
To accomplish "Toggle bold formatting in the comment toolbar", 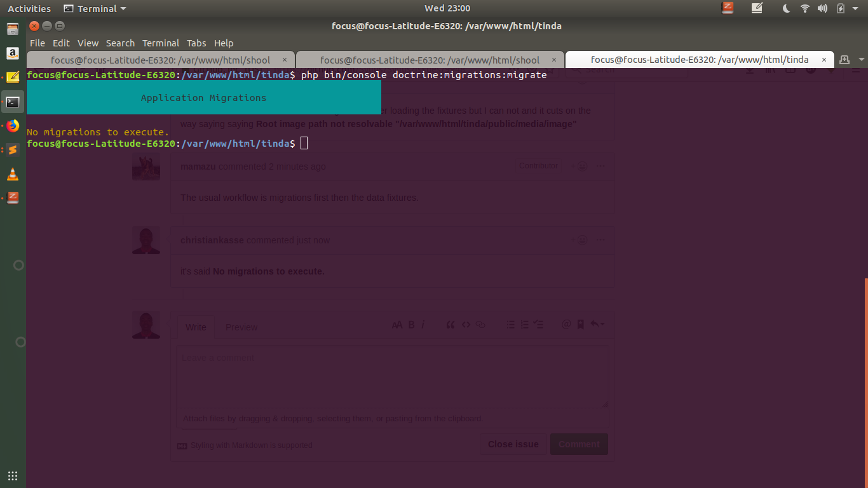I will (411, 324).
